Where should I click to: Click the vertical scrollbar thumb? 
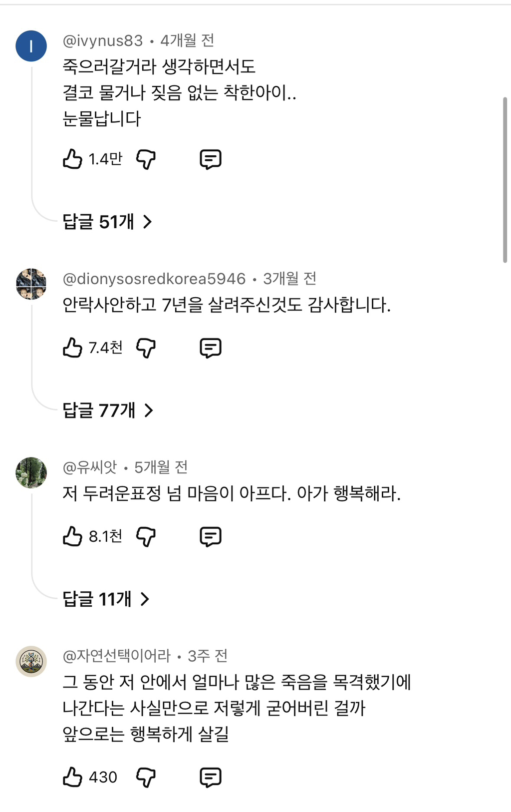pos(505,180)
